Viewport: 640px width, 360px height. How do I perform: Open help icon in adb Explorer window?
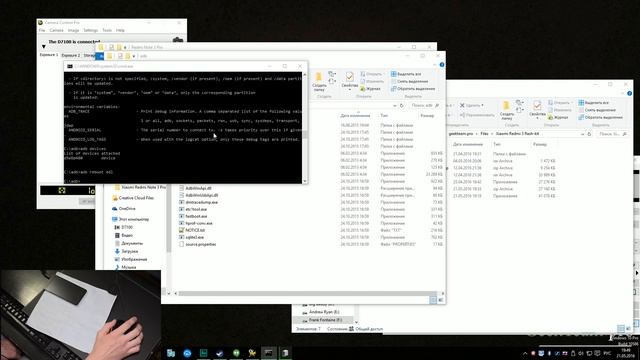(x=442, y=64)
